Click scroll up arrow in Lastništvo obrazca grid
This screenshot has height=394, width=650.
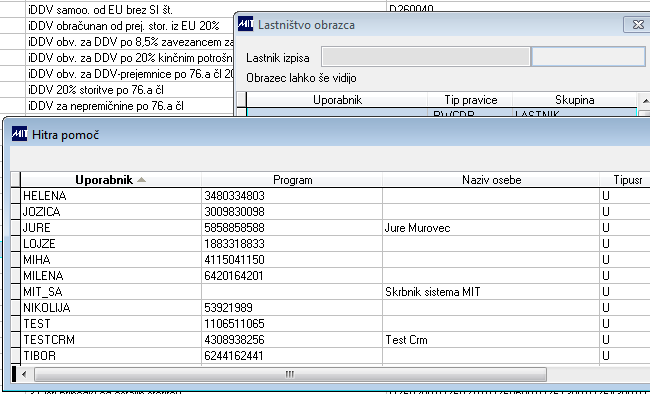[645, 100]
